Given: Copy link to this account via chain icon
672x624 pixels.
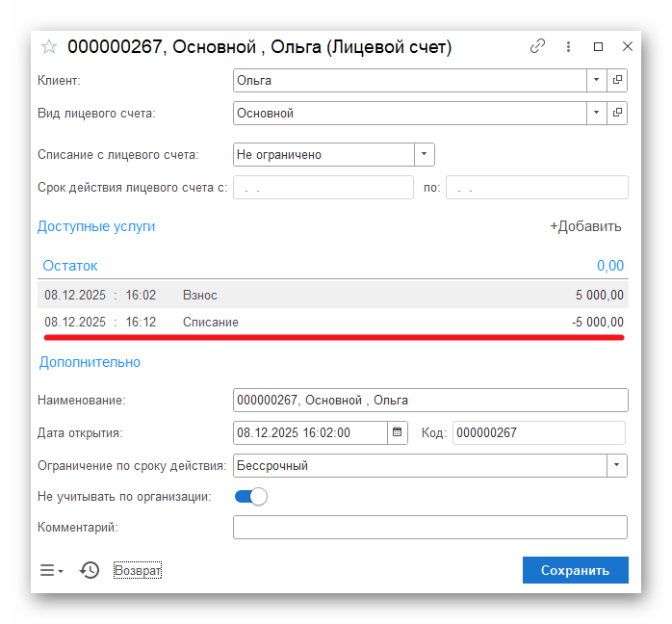Looking at the screenshot, I should (x=537, y=46).
